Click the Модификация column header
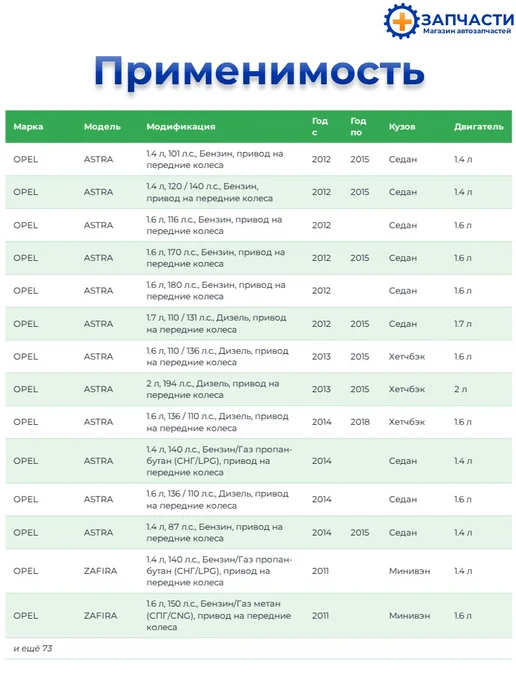Viewport: 516px width, 688px height. pyautogui.click(x=181, y=127)
